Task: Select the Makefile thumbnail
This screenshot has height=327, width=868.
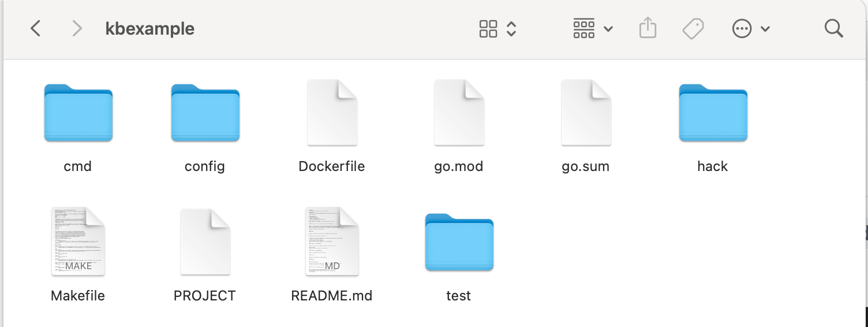Action: 78,241
